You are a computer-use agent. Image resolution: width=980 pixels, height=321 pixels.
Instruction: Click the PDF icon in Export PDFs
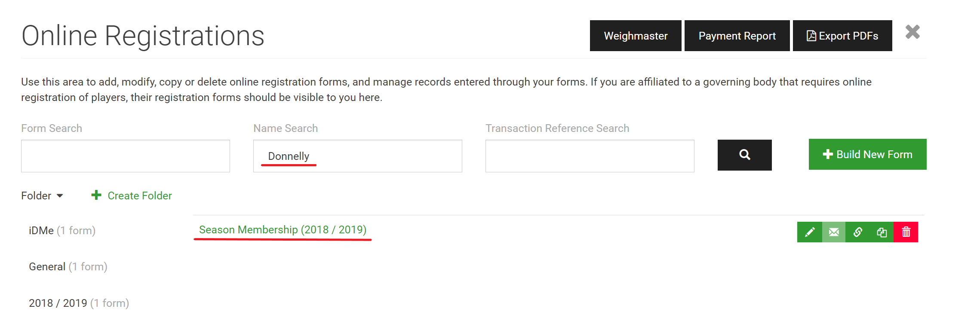(x=811, y=36)
